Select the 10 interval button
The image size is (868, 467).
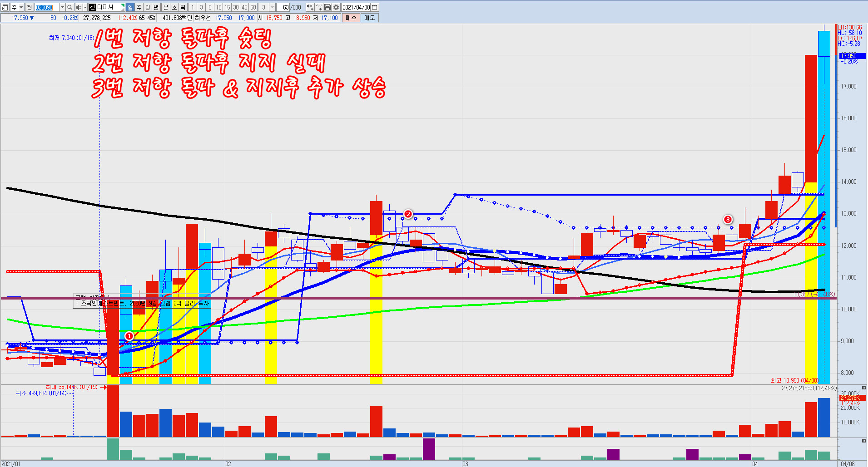click(x=218, y=7)
